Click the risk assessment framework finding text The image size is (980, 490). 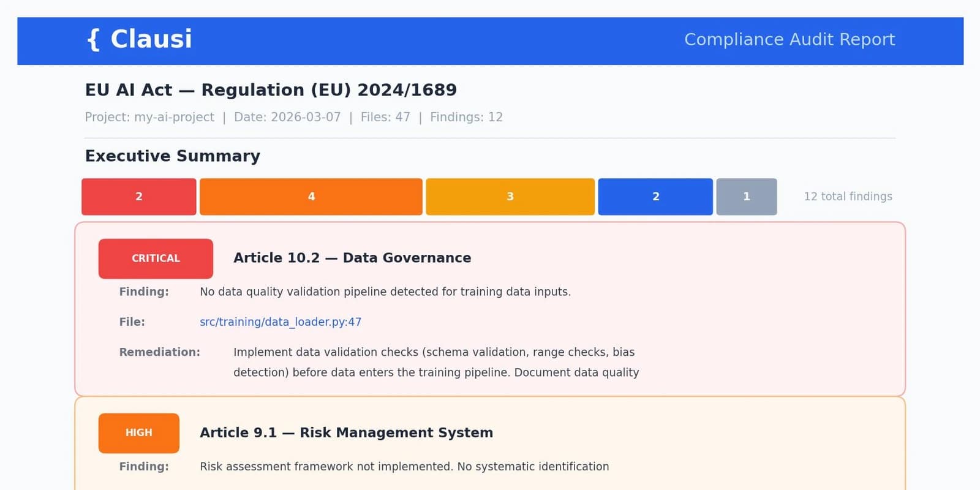click(404, 467)
